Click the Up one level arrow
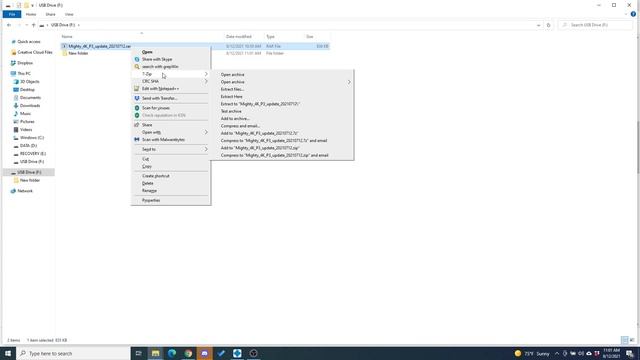Viewport: 640px width, 360px height. [33, 25]
